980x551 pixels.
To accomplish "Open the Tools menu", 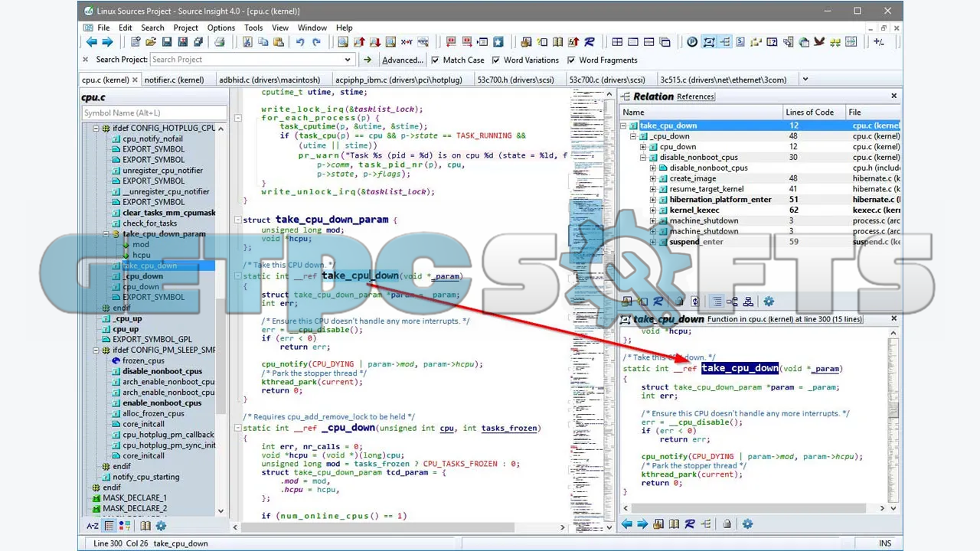I will [253, 28].
